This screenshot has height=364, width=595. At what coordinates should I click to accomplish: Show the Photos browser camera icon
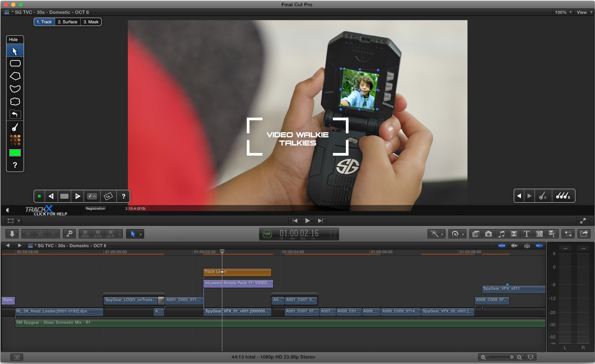488,234
